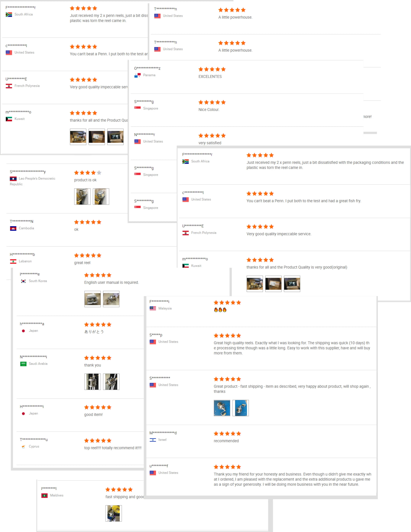
Task: Open first photo in South Korea review
Action: pos(93,299)
